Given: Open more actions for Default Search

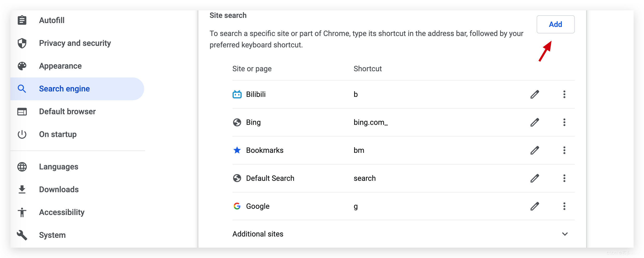Looking at the screenshot, I should 564,178.
